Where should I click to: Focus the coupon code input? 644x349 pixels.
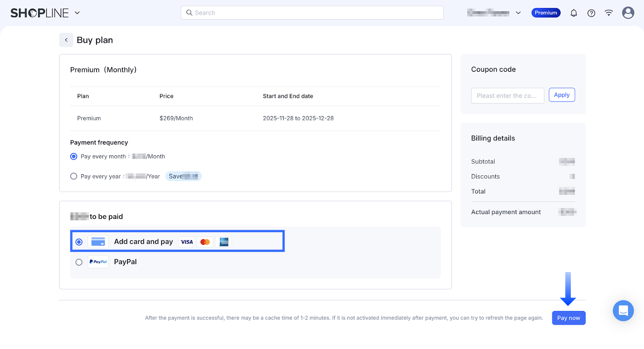pos(508,96)
